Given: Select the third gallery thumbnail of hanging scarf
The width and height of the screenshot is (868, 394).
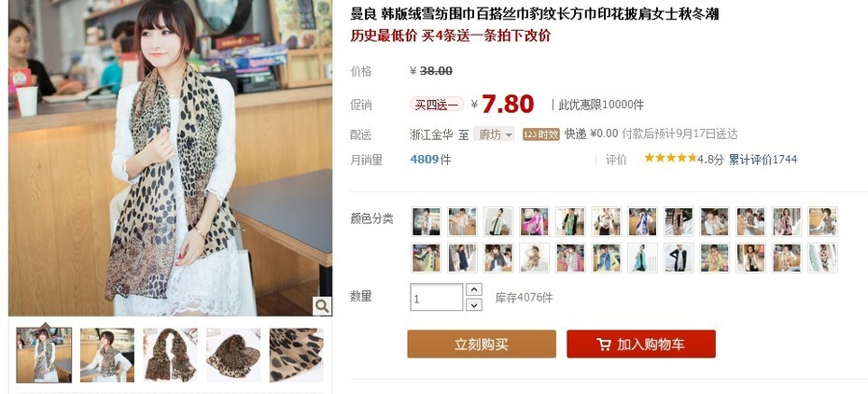Looking at the screenshot, I should [171, 355].
